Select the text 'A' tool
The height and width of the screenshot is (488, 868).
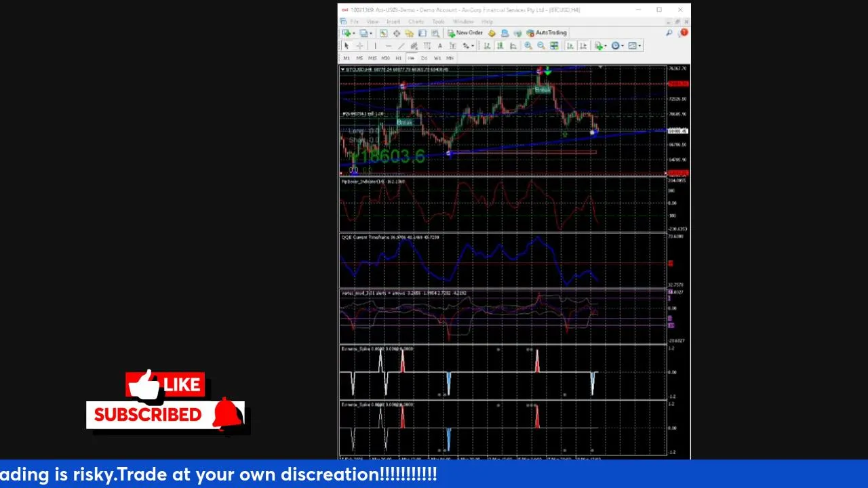coord(439,45)
